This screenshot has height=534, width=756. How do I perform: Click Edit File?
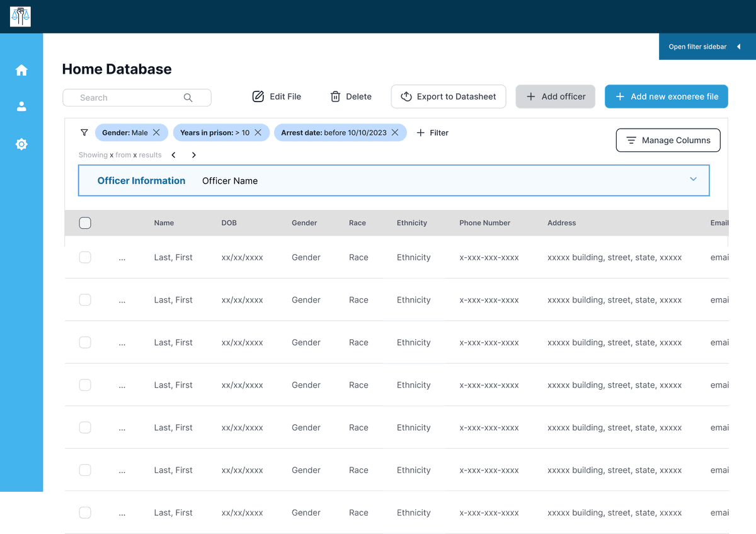pos(277,96)
